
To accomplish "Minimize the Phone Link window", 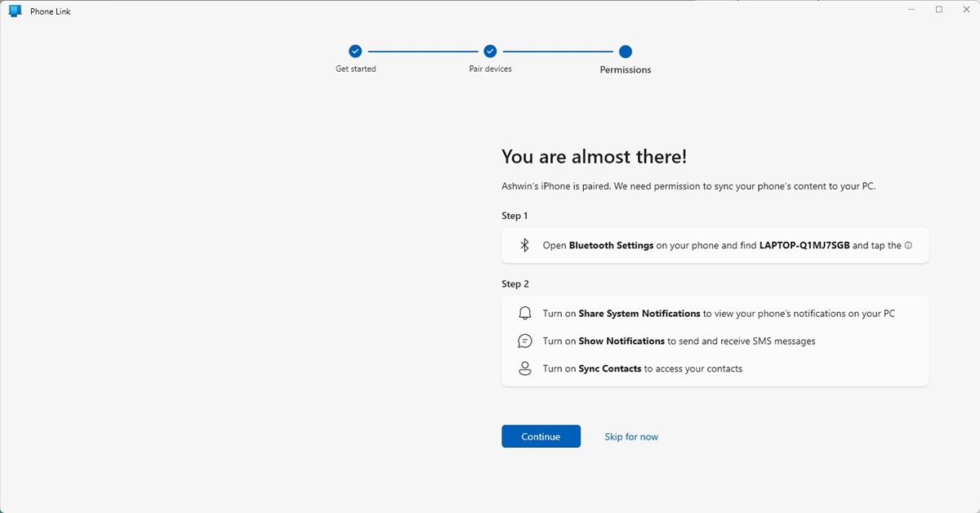I will [911, 10].
